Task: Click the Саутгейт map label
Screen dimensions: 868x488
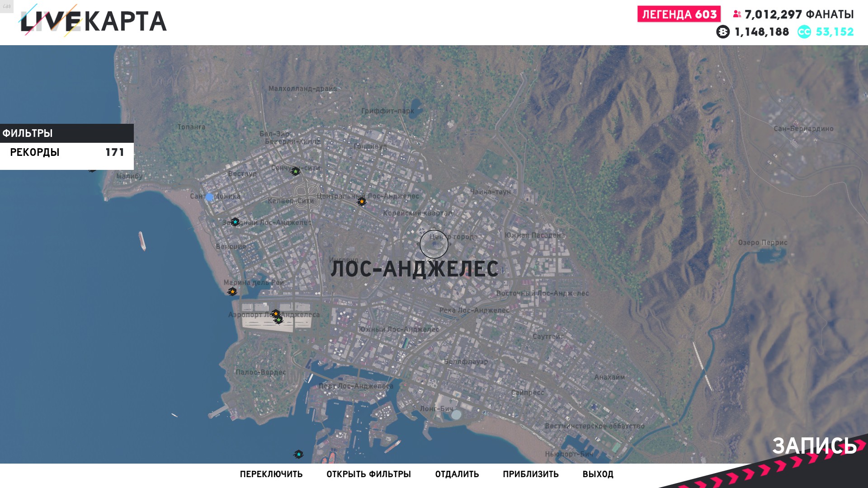Action: click(x=548, y=337)
